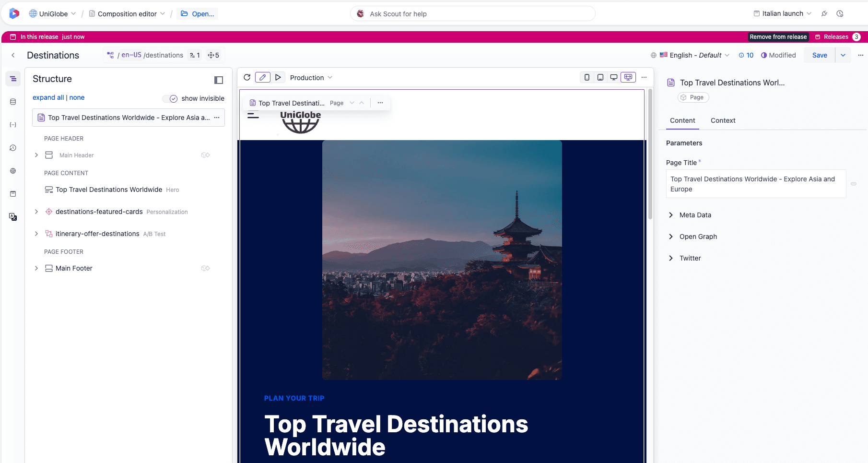
Task: Open the Save options dropdown arrow
Action: click(843, 55)
